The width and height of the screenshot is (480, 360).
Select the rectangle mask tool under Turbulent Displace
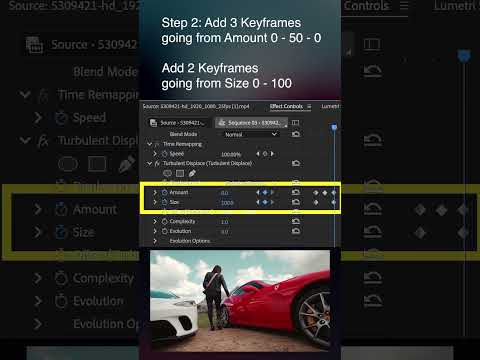(180, 173)
